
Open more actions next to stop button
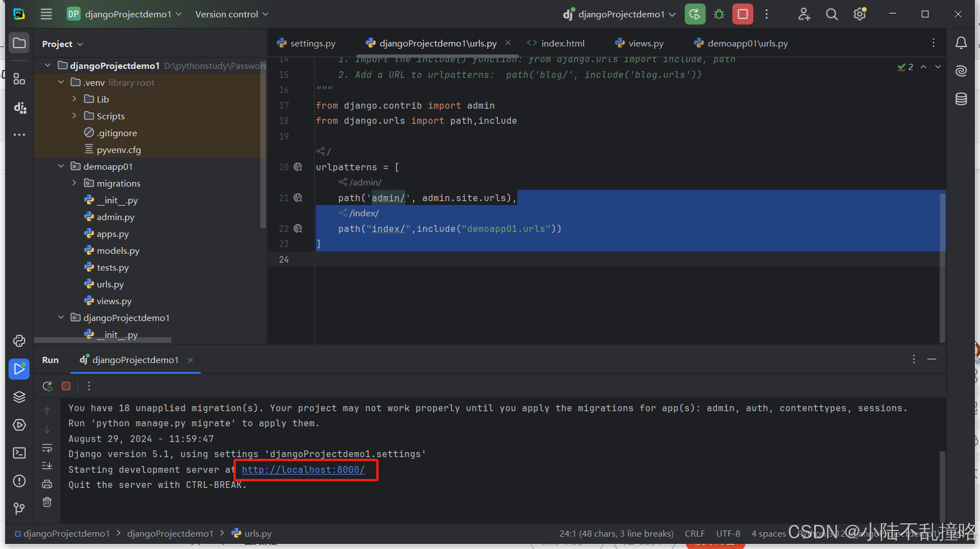(x=767, y=14)
